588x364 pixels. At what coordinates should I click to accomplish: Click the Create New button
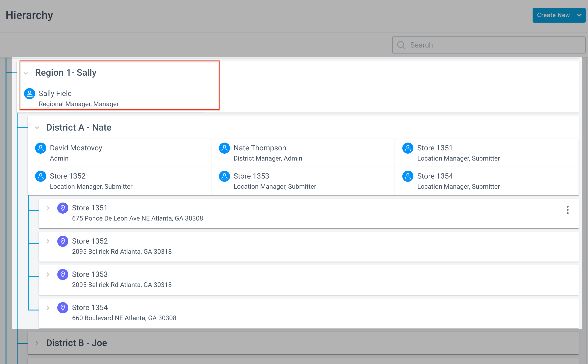click(553, 15)
